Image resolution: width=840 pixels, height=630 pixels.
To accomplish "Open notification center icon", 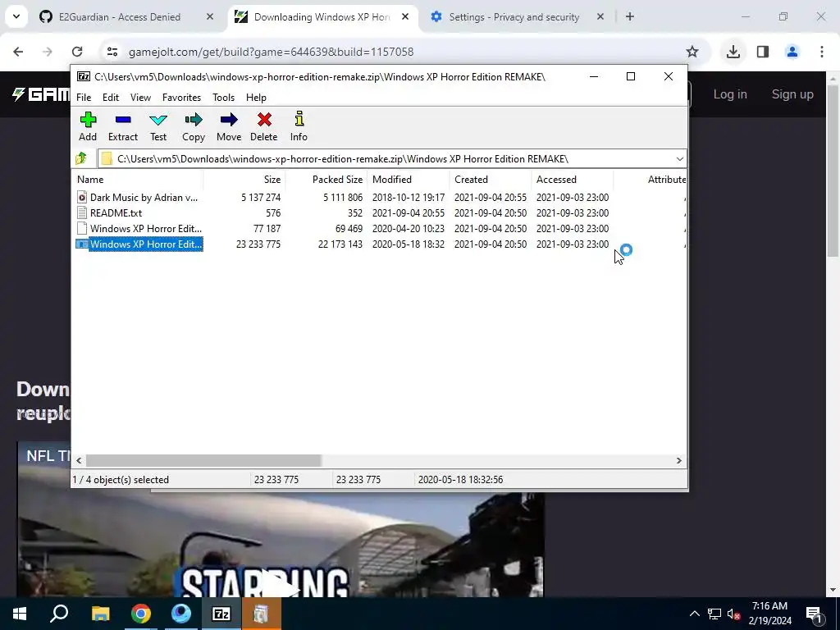I will [x=814, y=614].
